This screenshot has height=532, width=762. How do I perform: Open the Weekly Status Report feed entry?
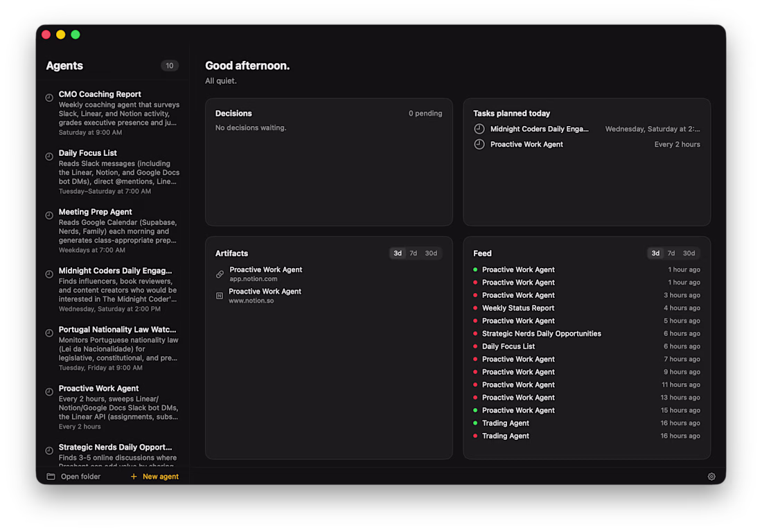(518, 308)
